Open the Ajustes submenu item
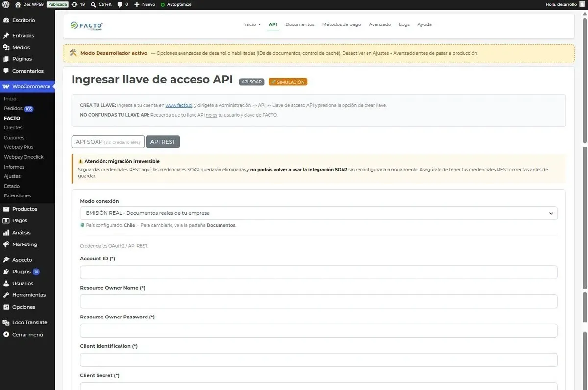 [12, 176]
